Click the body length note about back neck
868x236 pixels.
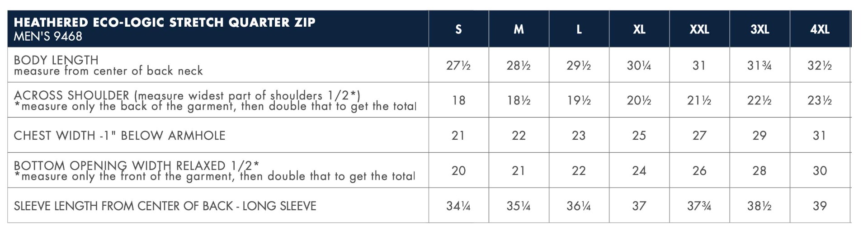click(x=108, y=71)
